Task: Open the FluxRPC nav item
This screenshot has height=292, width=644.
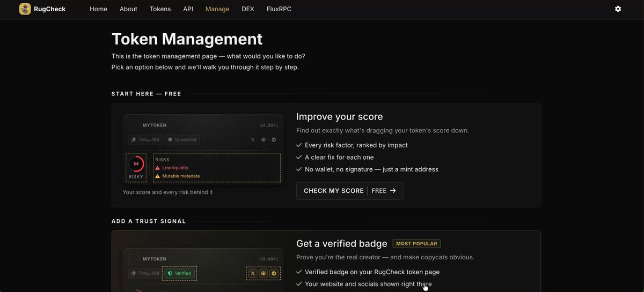Action: [x=279, y=9]
